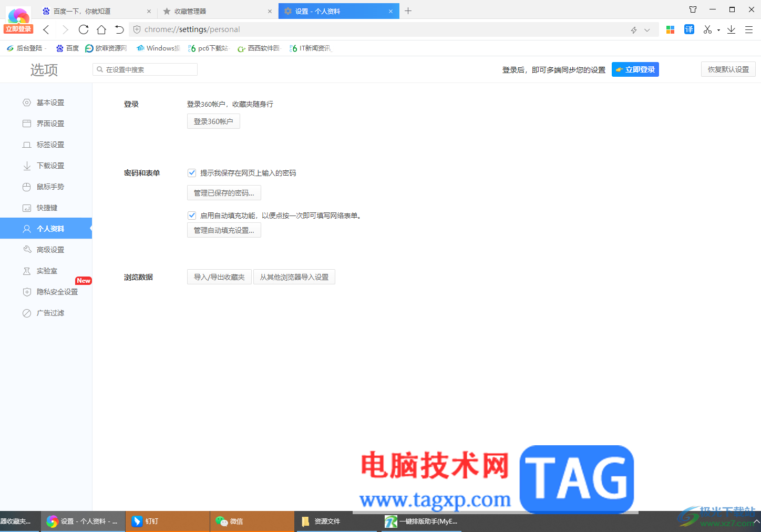The height and width of the screenshot is (532, 761).
Task: Open the colorful apps grid icon
Action: coord(670,29)
